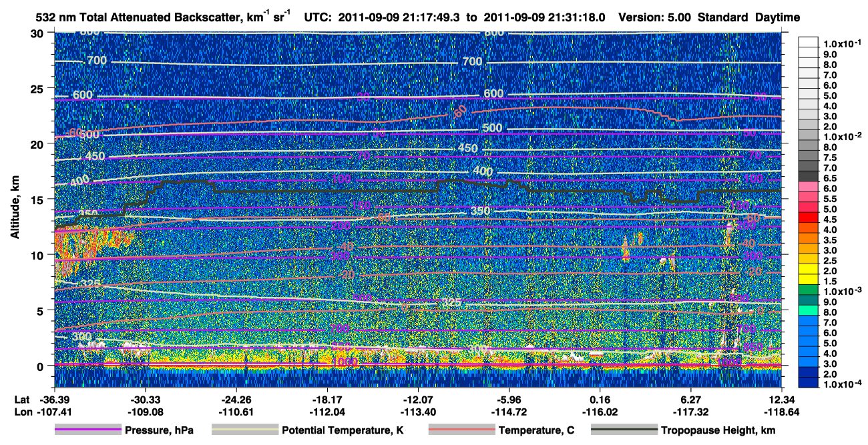Click the color bar label '5.5'
Viewport: 868px width, 445px height.
[x=829, y=199]
